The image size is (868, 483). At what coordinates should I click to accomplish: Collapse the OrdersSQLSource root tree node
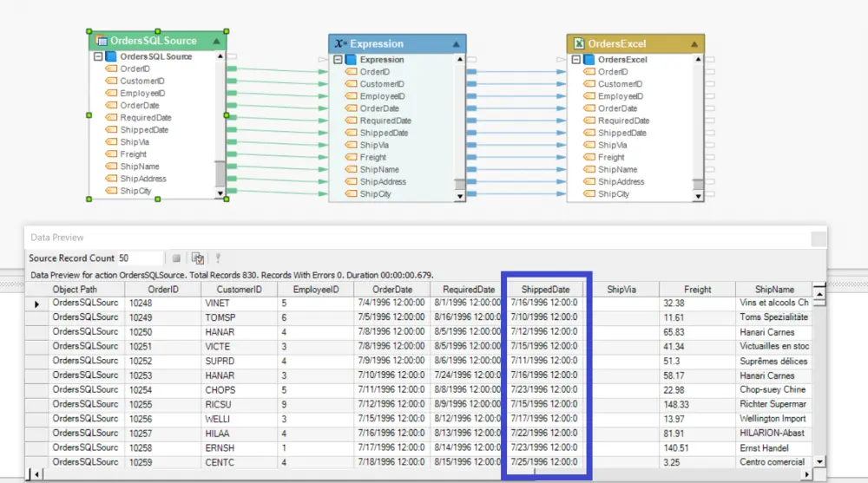click(98, 56)
